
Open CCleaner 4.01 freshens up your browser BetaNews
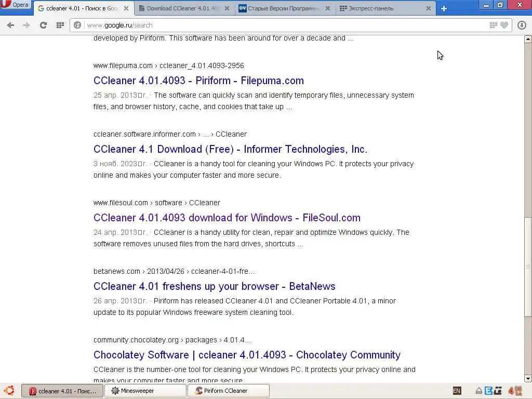click(x=215, y=286)
